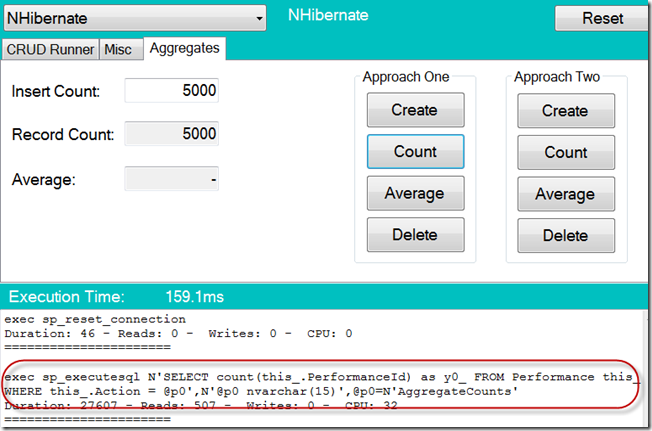
Task: Click the Insert Count input field
Action: 171,90
